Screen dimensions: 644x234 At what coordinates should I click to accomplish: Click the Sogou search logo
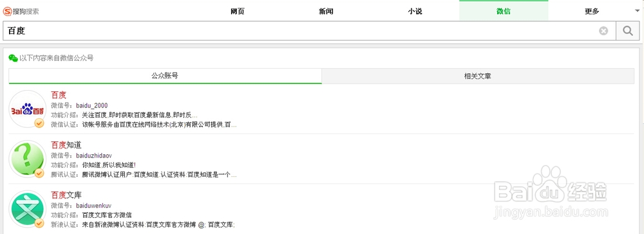(21, 12)
